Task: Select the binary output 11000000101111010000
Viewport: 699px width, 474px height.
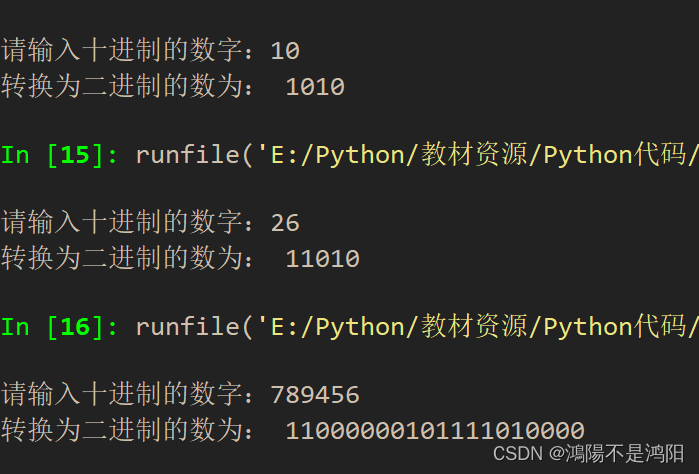Action: tap(435, 431)
